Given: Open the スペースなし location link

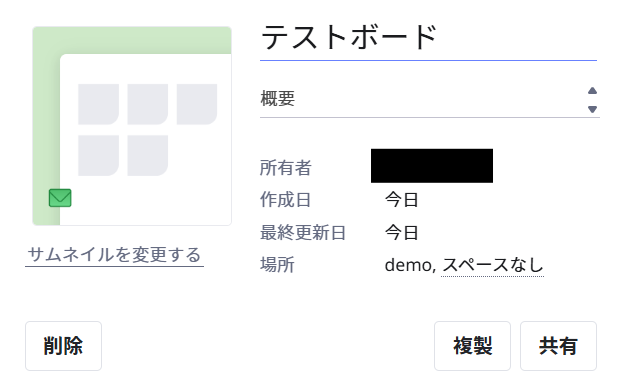Looking at the screenshot, I should point(492,265).
